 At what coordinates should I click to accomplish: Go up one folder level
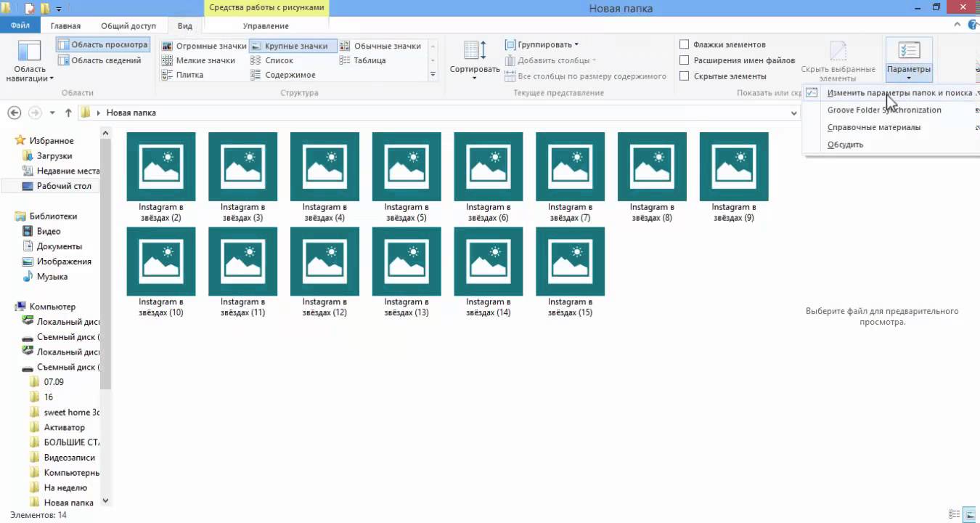coord(68,113)
